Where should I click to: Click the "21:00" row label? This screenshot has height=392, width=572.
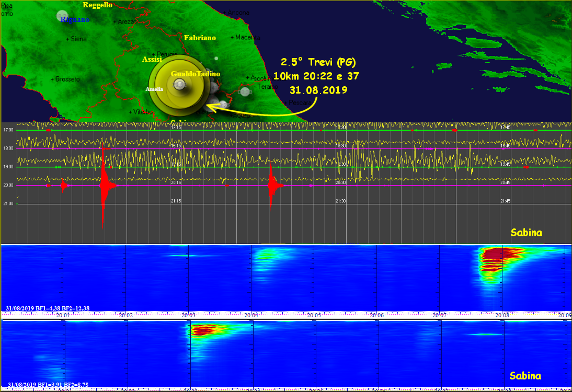pos(8,203)
